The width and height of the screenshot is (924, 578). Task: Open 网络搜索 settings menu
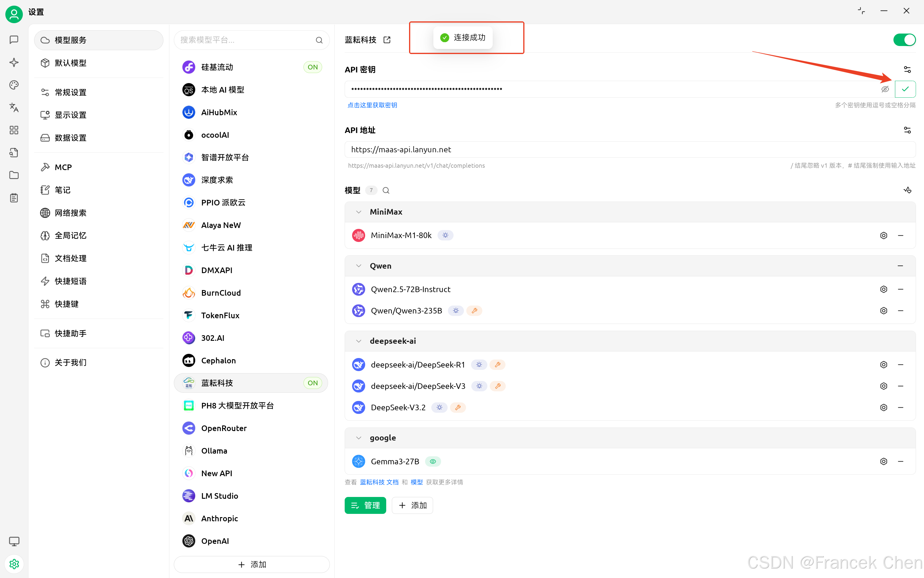[x=98, y=213]
